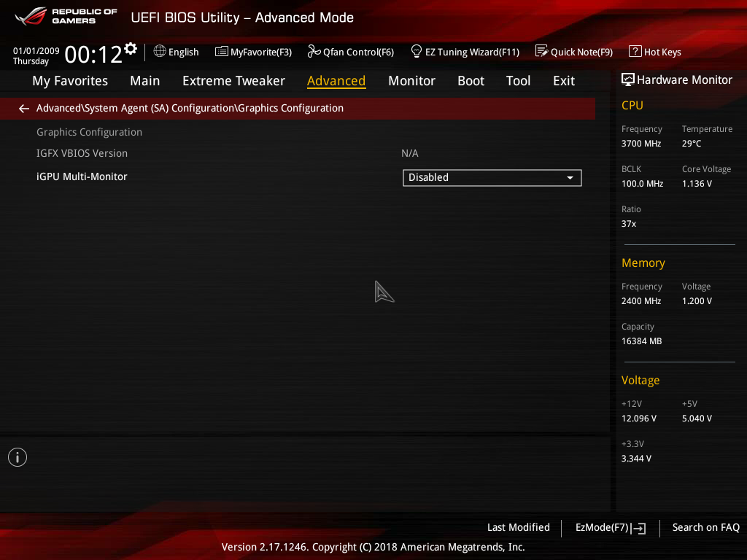
Task: Open Quick Note pencil icon
Action: click(541, 51)
